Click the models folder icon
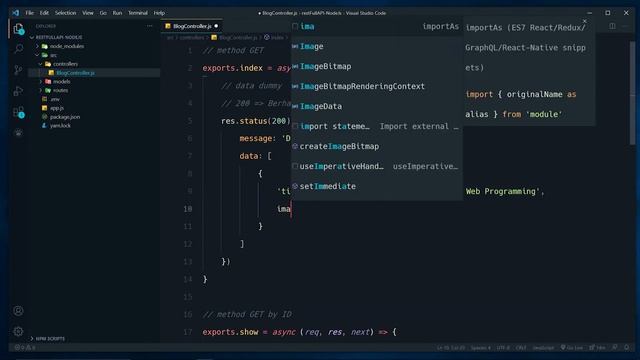The height and width of the screenshot is (360, 640). [x=48, y=82]
